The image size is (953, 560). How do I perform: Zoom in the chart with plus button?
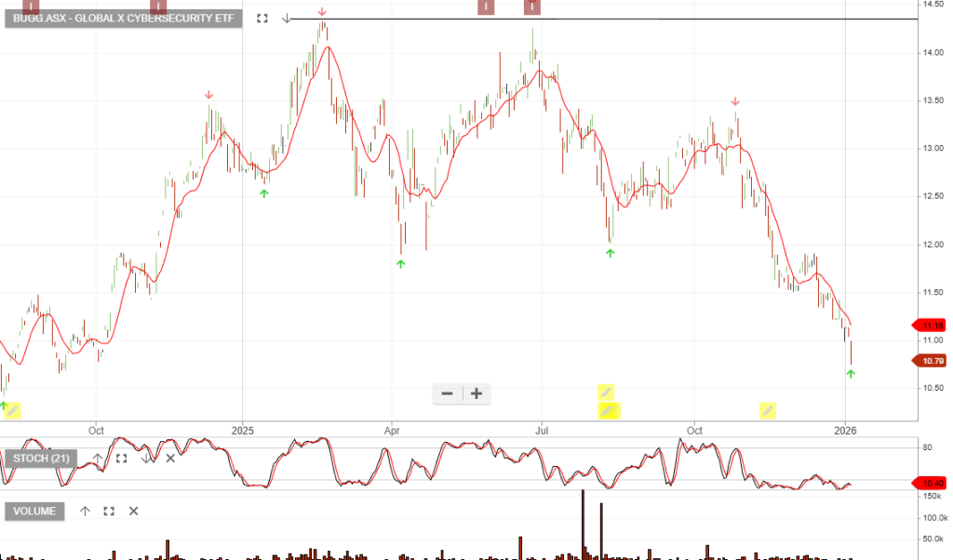coord(476,393)
